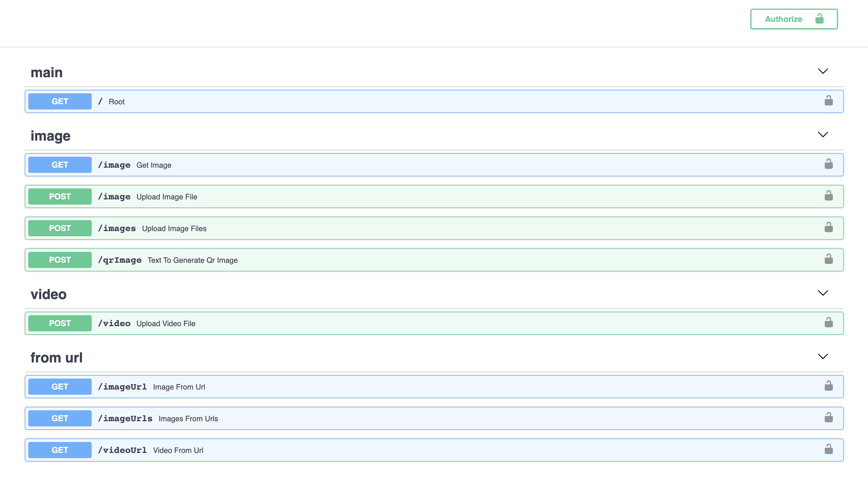Screen dimensions: 868x480
Task: Click the lock icon on /imageUrl endpoint
Action: (828, 386)
